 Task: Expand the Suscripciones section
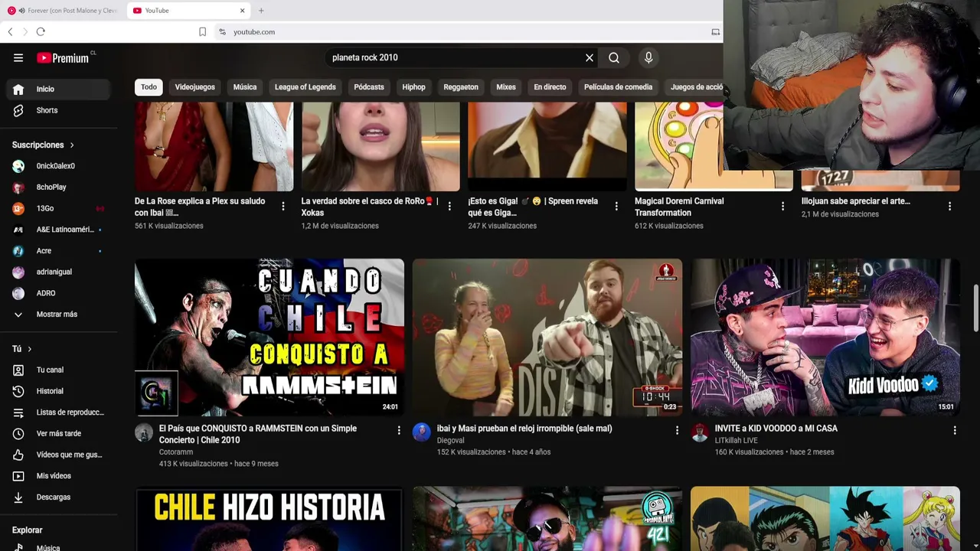pyautogui.click(x=44, y=145)
